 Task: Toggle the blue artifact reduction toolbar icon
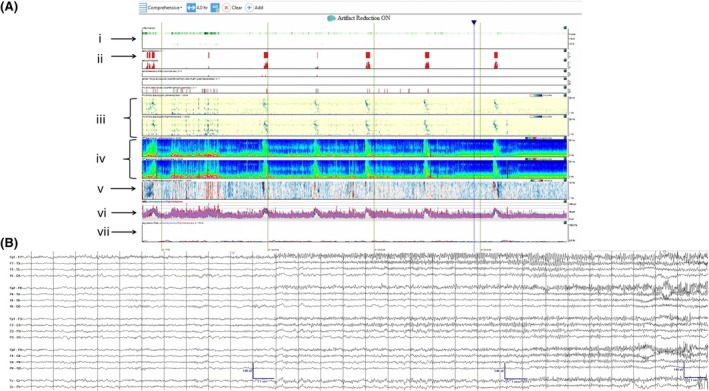point(215,8)
